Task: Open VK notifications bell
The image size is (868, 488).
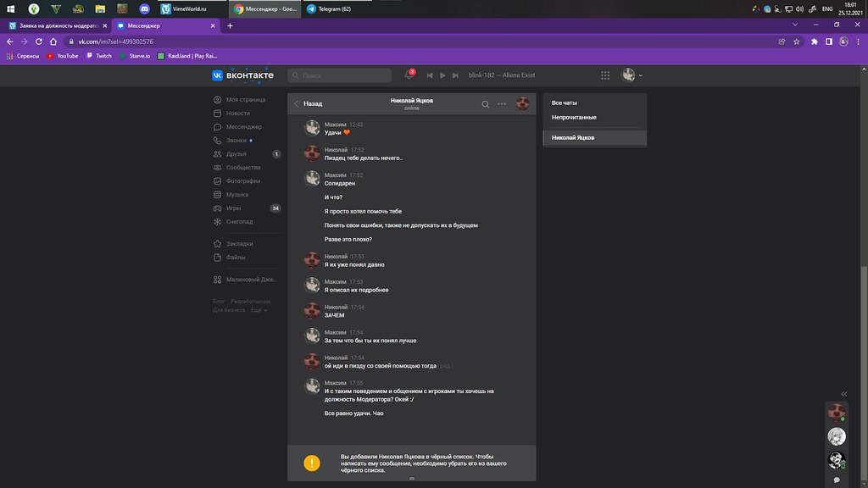Action: [409, 75]
